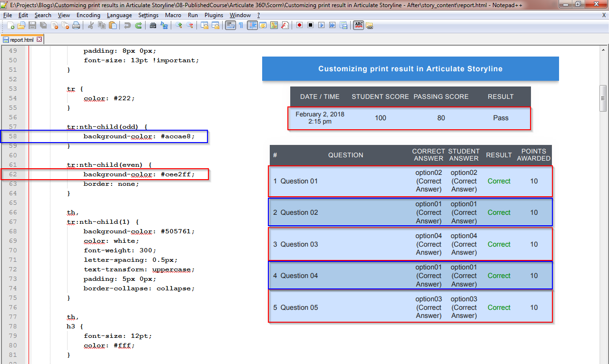Save the file with the Save icon
609x364 pixels.
click(x=32, y=25)
